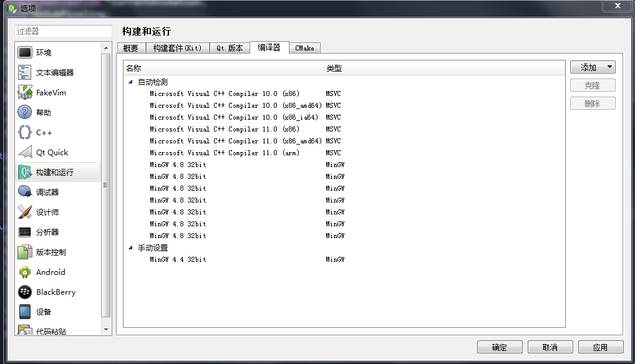Collapse the 手动设置 manual group
635x364 pixels.
130,247
